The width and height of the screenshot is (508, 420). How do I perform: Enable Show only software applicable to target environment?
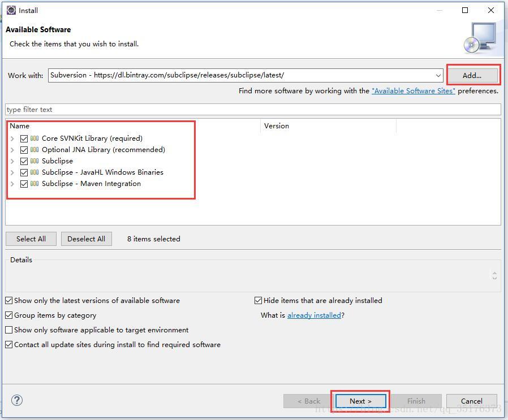9,330
